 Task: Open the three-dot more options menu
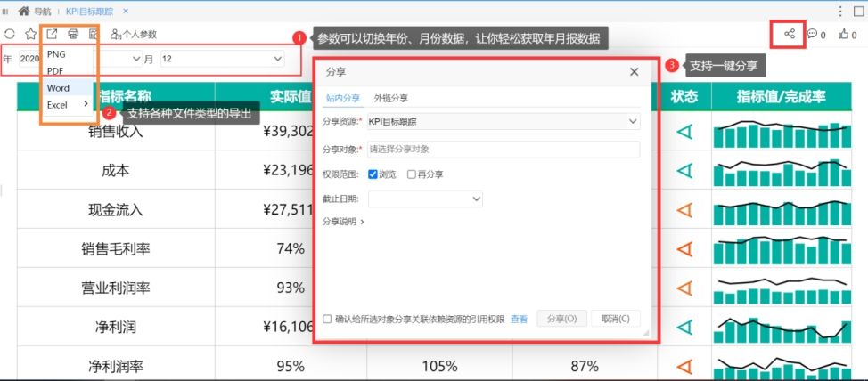(x=841, y=11)
